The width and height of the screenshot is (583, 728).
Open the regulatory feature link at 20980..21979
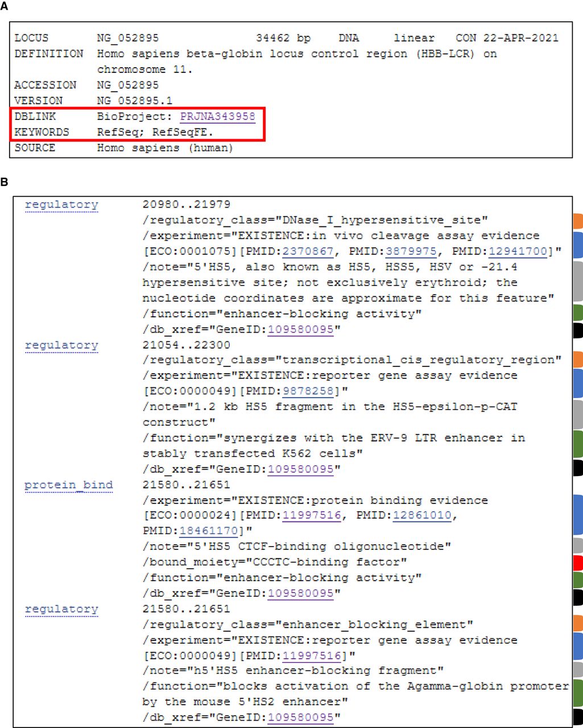[61, 205]
